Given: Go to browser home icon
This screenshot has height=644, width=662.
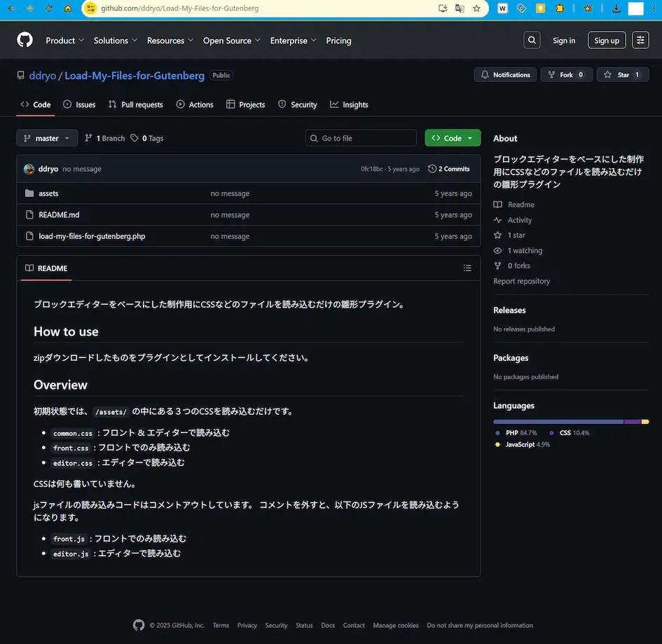Looking at the screenshot, I should pos(68,8).
